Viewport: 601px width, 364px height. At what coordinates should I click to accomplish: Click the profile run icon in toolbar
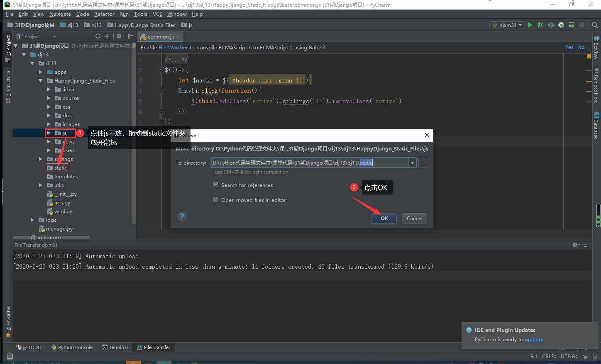561,25
